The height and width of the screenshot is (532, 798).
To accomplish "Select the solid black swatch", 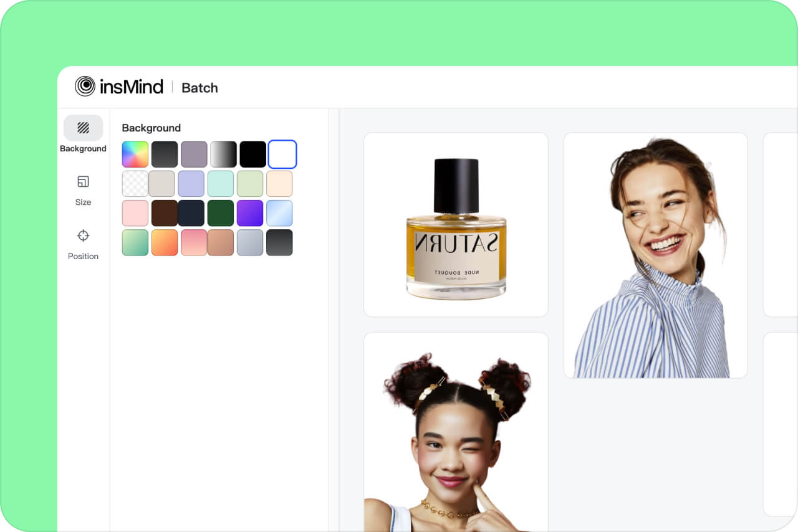I will pyautogui.click(x=252, y=154).
